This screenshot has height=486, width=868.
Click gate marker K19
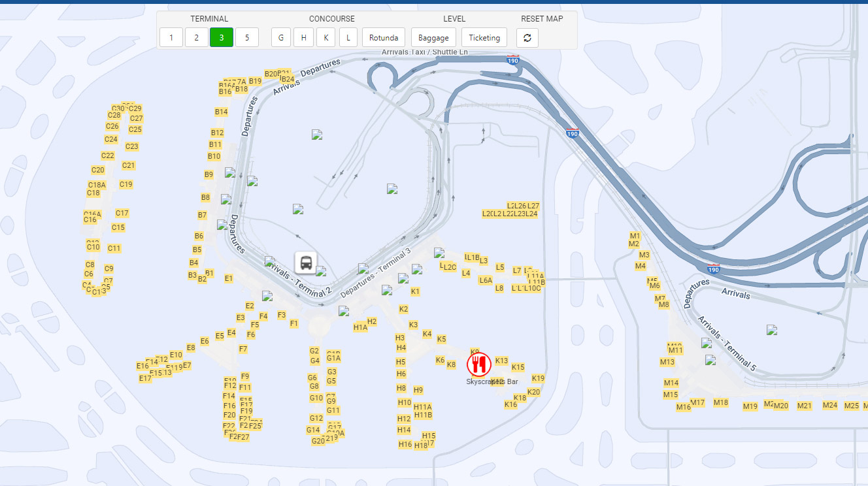pyautogui.click(x=538, y=378)
